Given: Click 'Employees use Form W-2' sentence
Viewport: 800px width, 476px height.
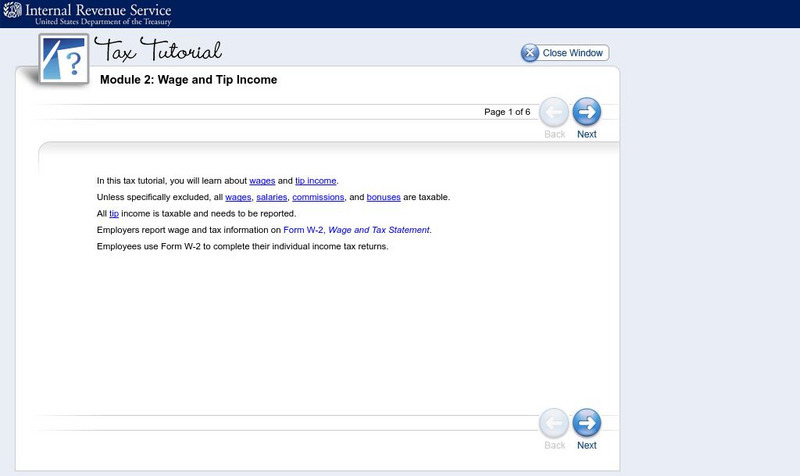Looking at the screenshot, I should pyautogui.click(x=242, y=246).
